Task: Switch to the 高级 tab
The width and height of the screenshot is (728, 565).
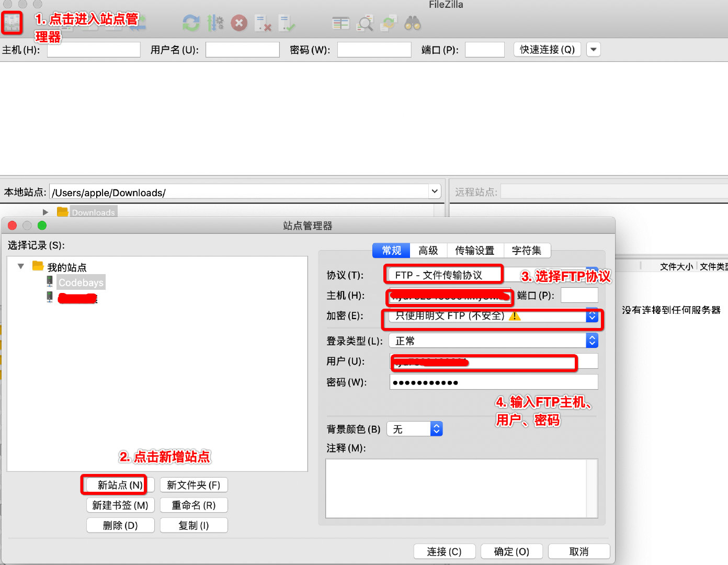Action: point(428,251)
